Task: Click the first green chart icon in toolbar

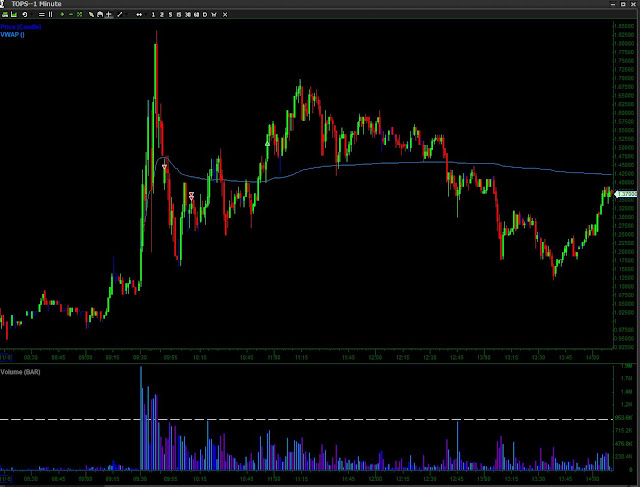Action: 5,14
